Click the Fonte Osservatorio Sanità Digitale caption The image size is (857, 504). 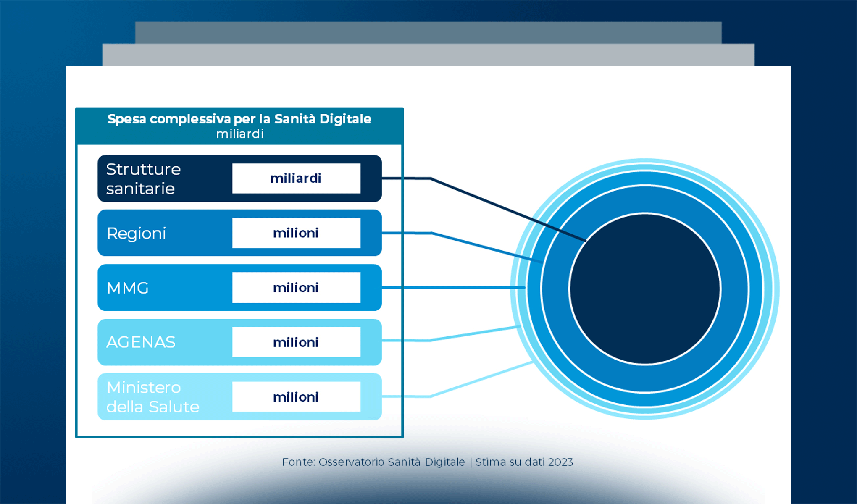click(x=373, y=462)
